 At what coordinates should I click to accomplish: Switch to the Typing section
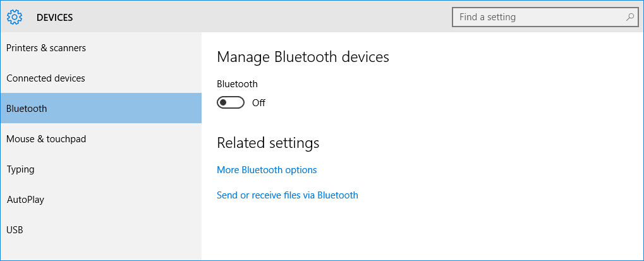tap(20, 169)
